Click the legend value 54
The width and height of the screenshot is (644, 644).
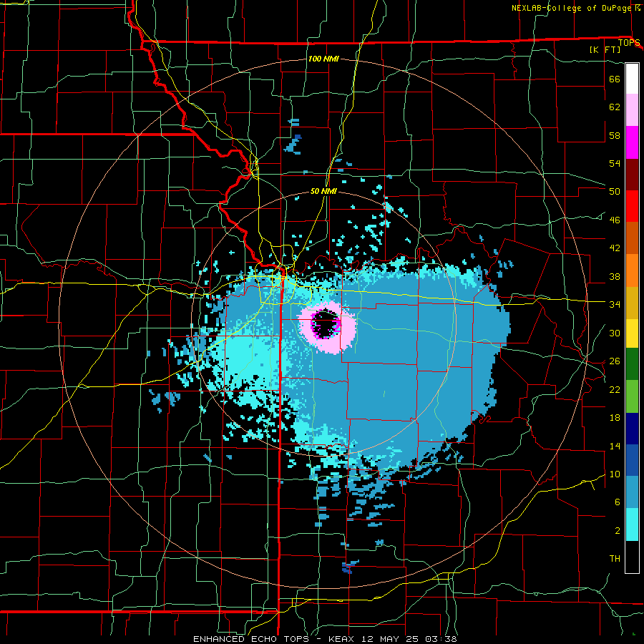615,163
